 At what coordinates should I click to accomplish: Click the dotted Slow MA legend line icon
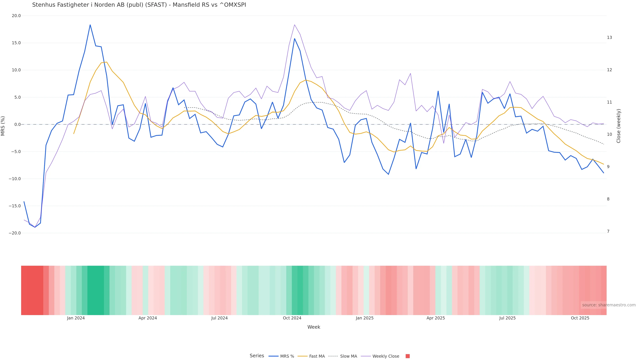tap(333, 356)
